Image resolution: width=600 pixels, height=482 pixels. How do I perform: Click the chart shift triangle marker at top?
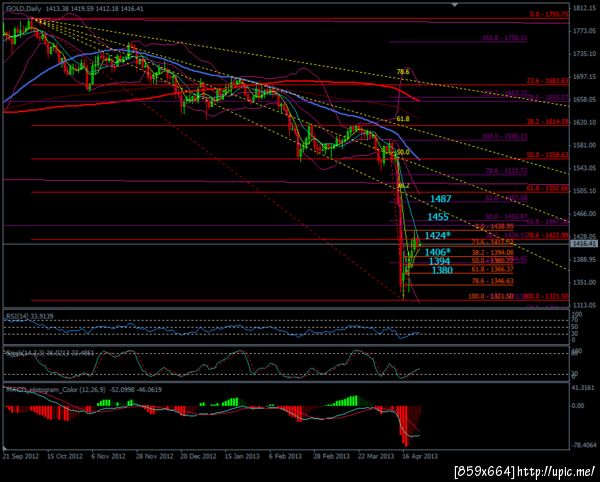tap(454, 5)
